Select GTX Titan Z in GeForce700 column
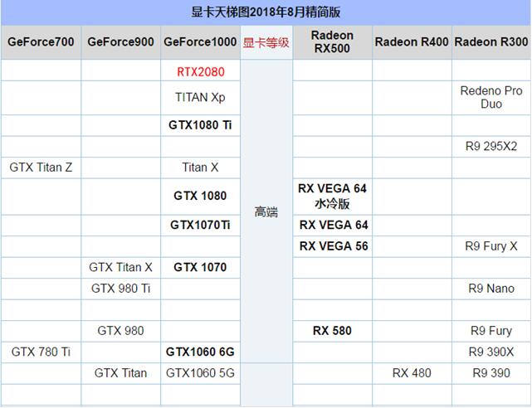 pos(41,167)
